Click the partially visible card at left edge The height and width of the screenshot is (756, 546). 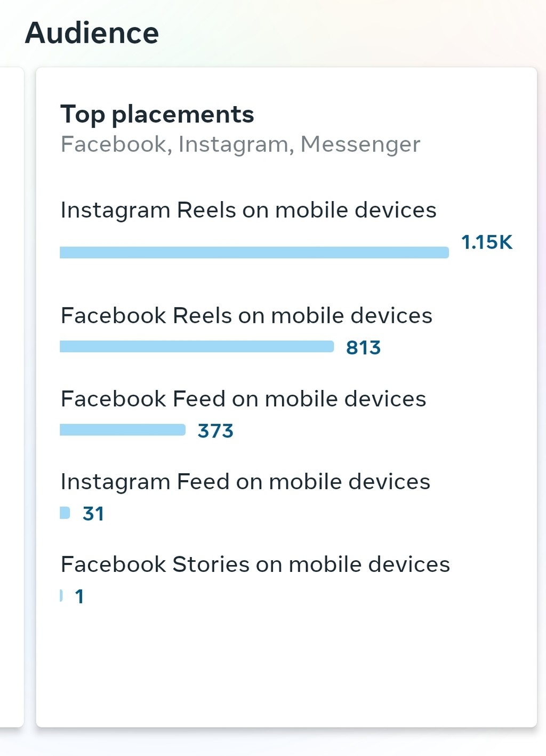pyautogui.click(x=11, y=395)
